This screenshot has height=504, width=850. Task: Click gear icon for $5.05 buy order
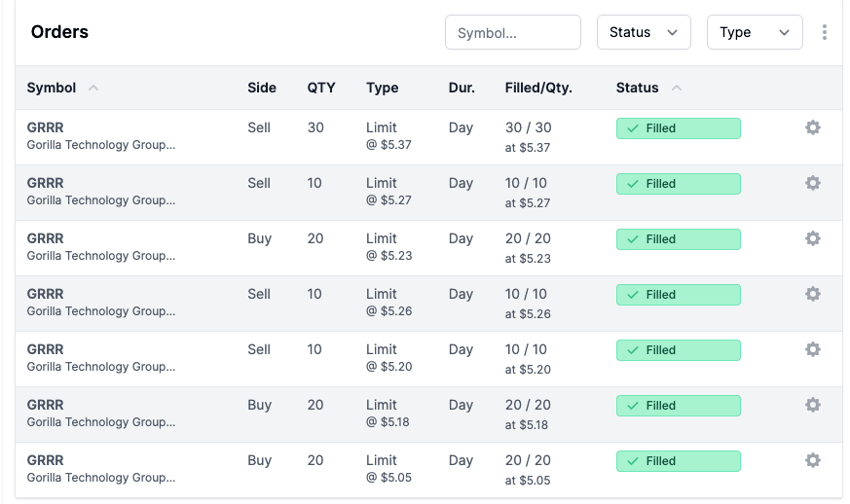click(813, 460)
